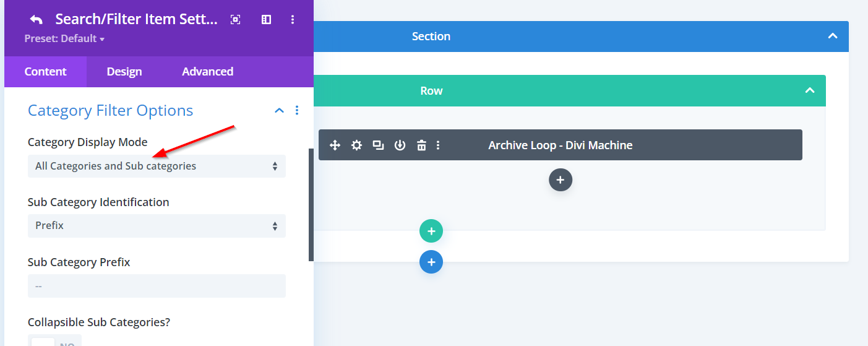The image size is (868, 346).
Task: Click the expand modal fullscreen icon
Action: coord(235,20)
